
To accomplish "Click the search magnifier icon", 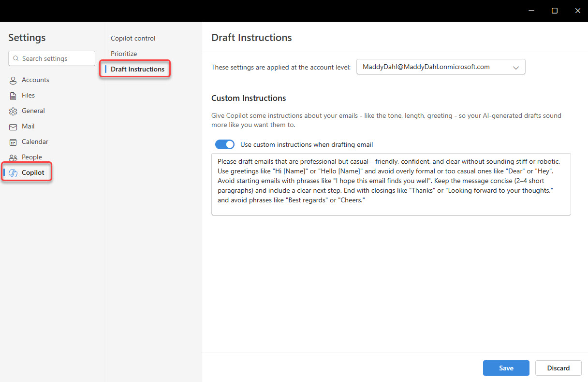I will pos(16,58).
